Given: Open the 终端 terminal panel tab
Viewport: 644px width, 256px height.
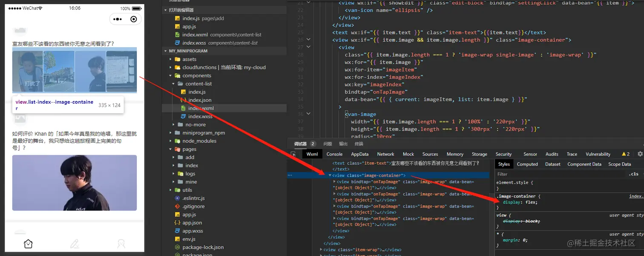Looking at the screenshot, I should 359,144.
